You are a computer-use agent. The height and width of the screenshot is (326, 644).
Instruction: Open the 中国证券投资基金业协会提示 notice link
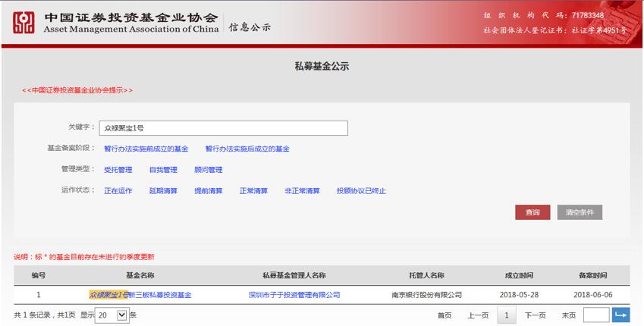coord(77,90)
